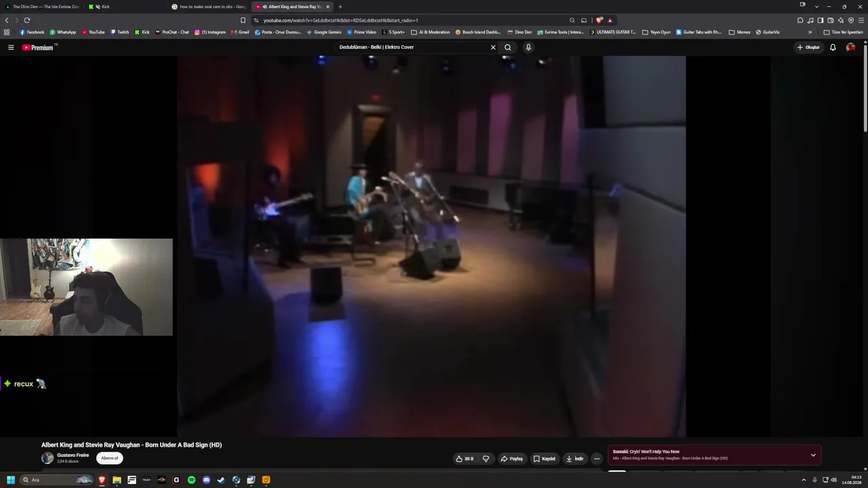Image resolution: width=868 pixels, height=488 pixels.
Task: Expand the Yayın Oyun bookmark folder
Action: (x=656, y=32)
